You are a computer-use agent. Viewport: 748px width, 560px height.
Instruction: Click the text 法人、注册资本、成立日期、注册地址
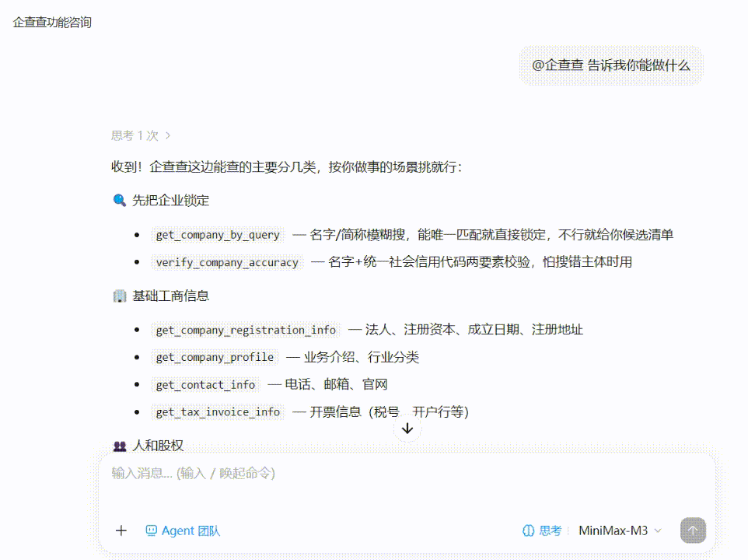click(x=474, y=330)
